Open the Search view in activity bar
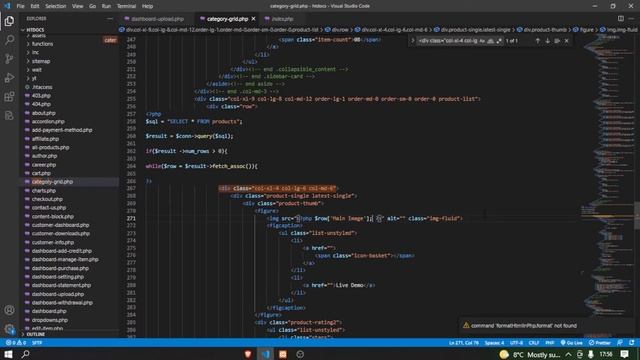The height and width of the screenshot is (360, 640). click(9, 40)
